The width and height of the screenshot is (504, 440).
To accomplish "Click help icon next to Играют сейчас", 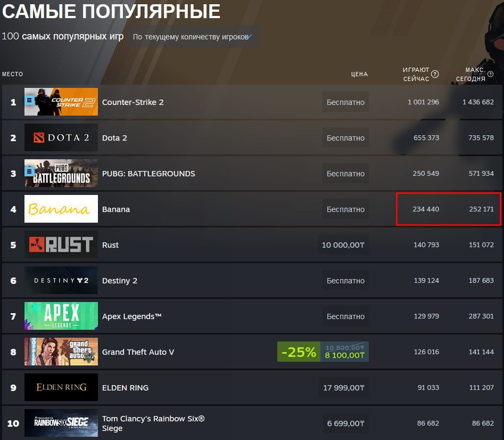I will (435, 74).
